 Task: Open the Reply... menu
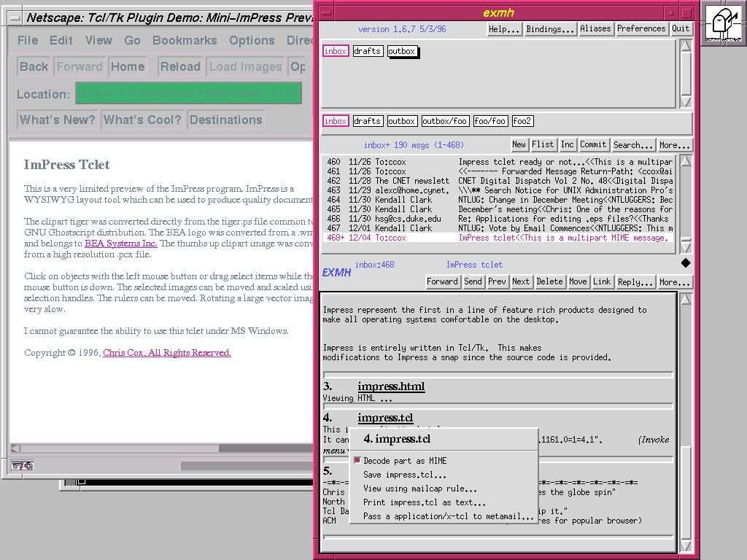(x=635, y=282)
